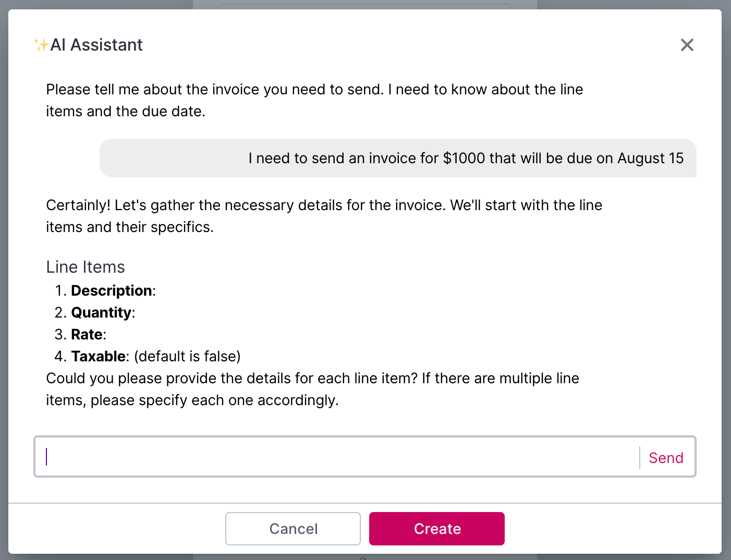
Task: Click the bold Rate list item
Action: pyautogui.click(x=88, y=334)
